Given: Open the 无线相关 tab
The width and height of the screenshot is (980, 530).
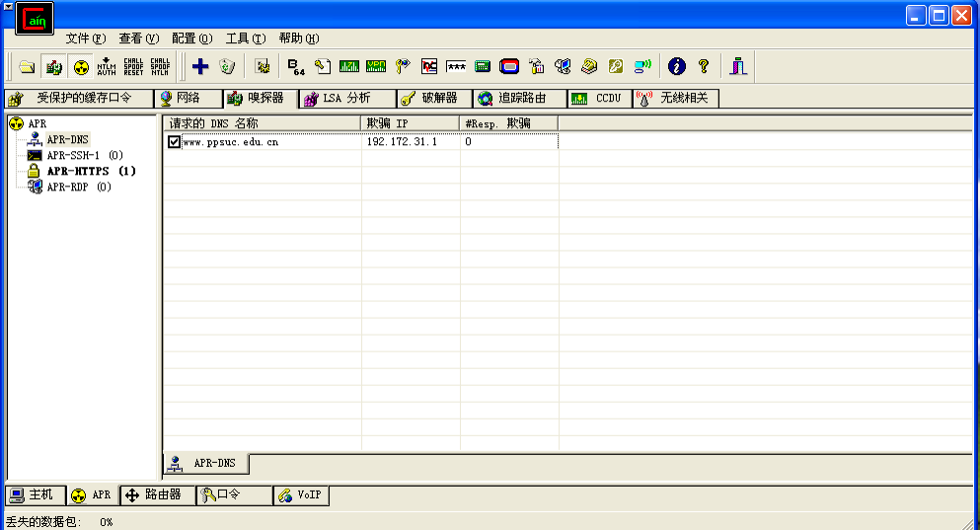Looking at the screenshot, I should click(x=676, y=98).
